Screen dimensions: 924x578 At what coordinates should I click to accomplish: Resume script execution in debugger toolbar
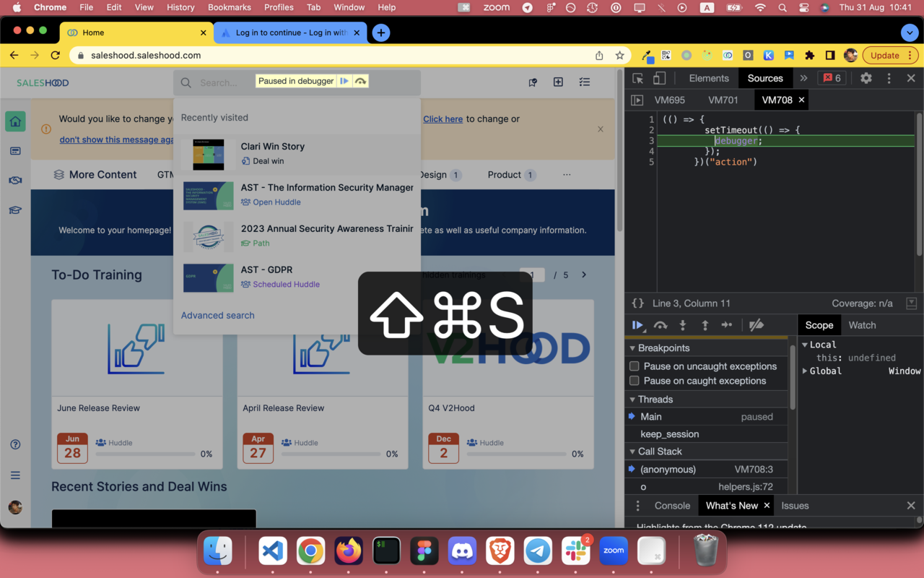637,325
